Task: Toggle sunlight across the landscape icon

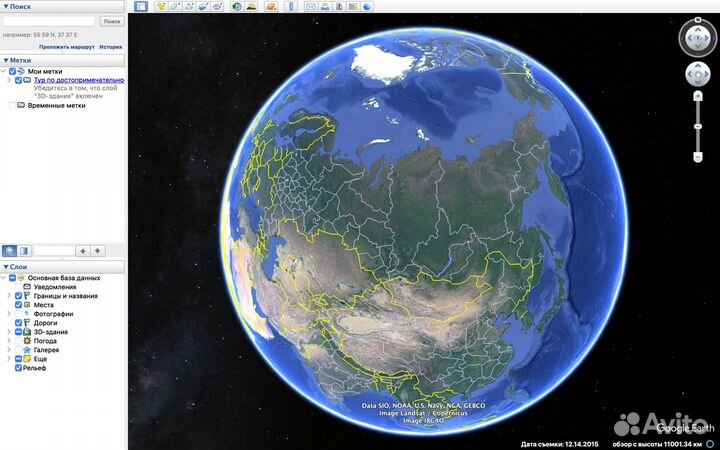Action: click(x=249, y=7)
